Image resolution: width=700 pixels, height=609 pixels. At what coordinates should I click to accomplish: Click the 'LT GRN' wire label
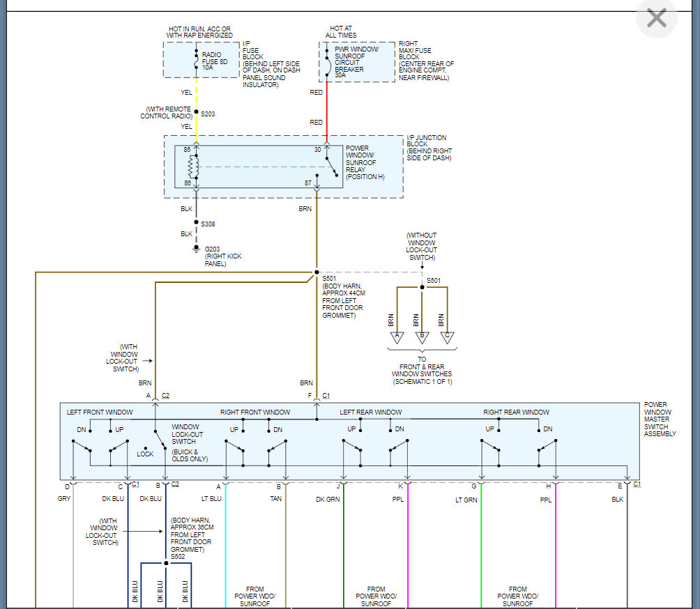pos(466,500)
